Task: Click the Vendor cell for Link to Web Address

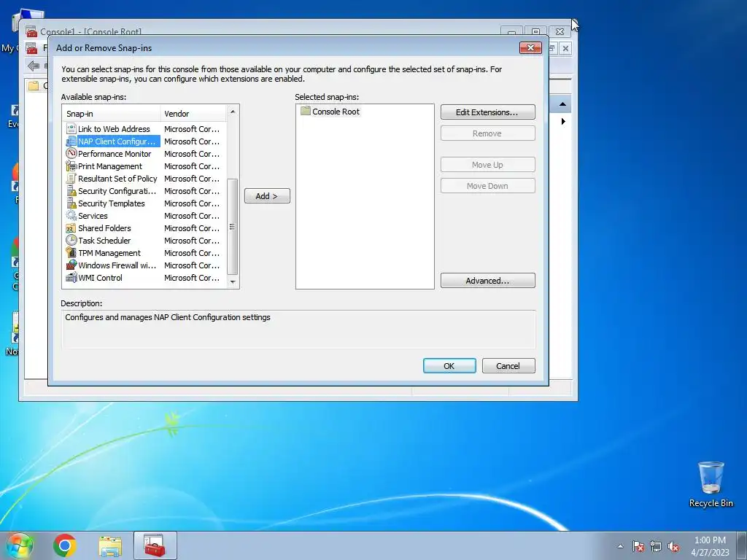Action: 192,129
